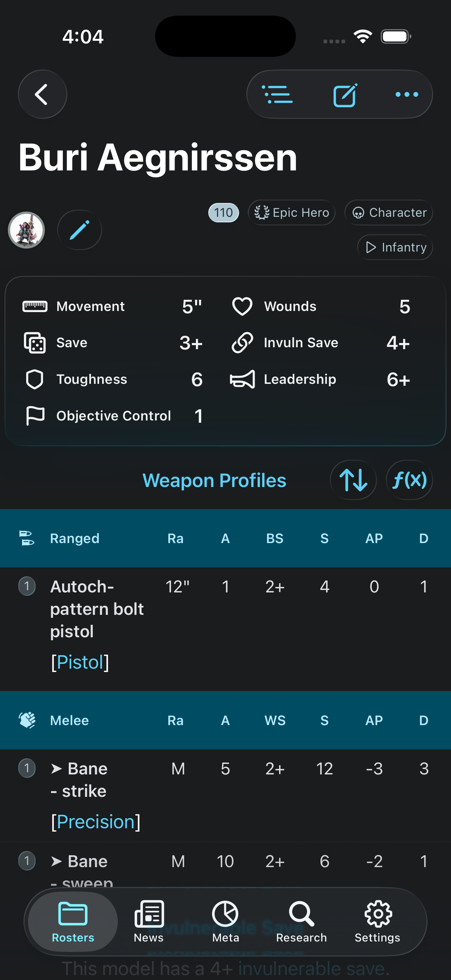
Task: Open the Research tab
Action: (x=301, y=921)
